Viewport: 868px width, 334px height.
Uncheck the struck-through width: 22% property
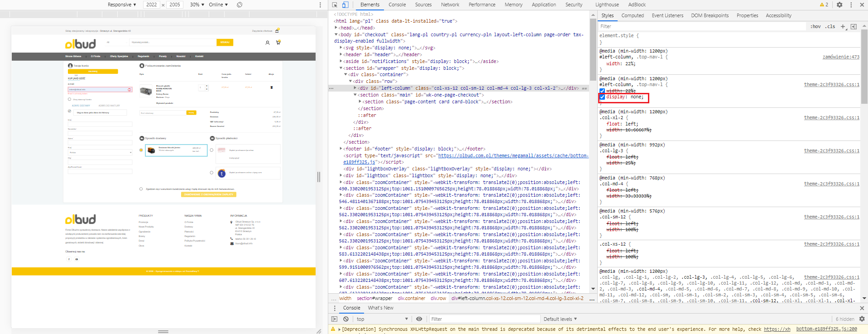pyautogui.click(x=602, y=91)
